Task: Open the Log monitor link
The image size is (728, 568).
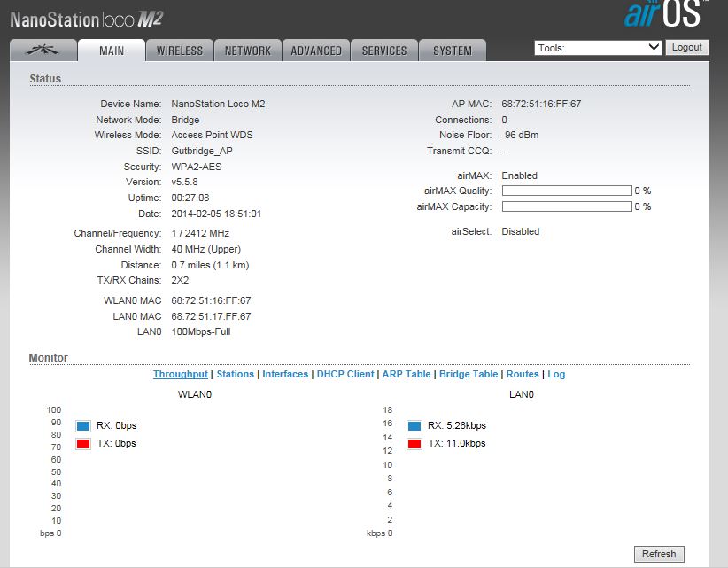Action: coord(556,374)
